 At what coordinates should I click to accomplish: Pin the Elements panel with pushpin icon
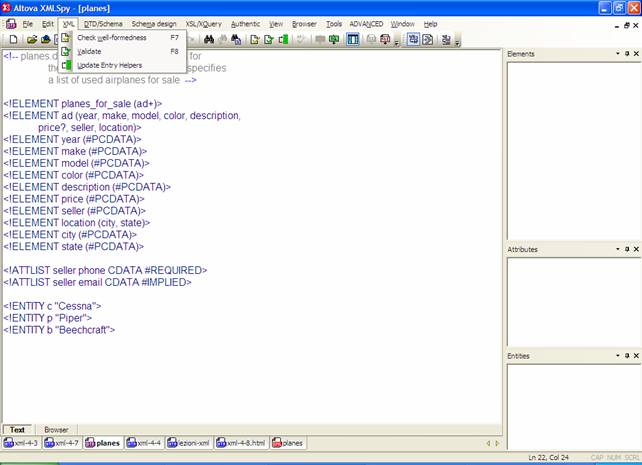(x=625, y=52)
